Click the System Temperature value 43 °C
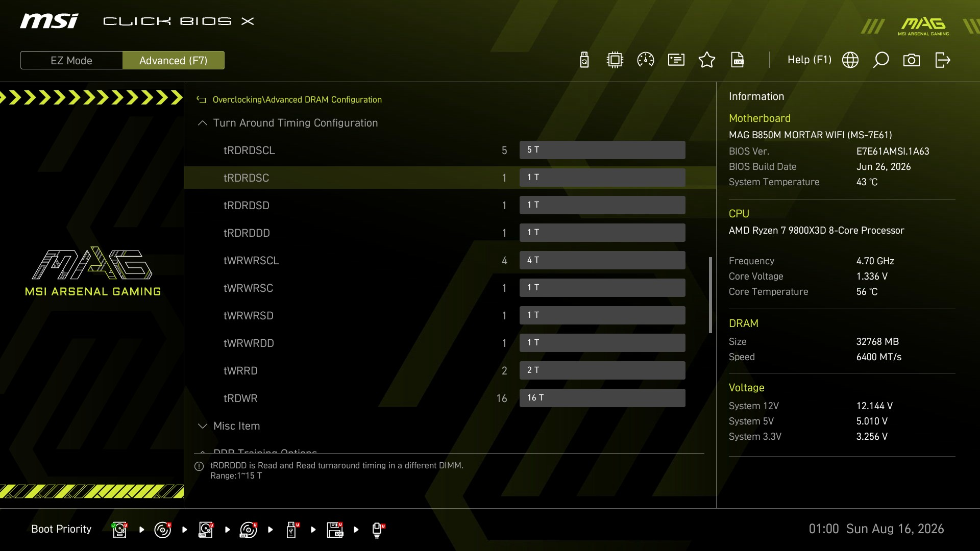This screenshot has width=980, height=551. (x=867, y=182)
